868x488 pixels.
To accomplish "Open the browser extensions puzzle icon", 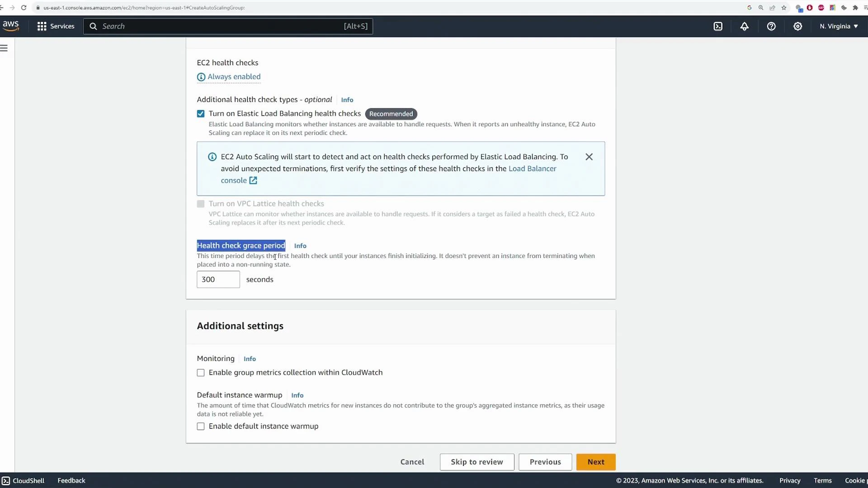I will click(x=856, y=8).
